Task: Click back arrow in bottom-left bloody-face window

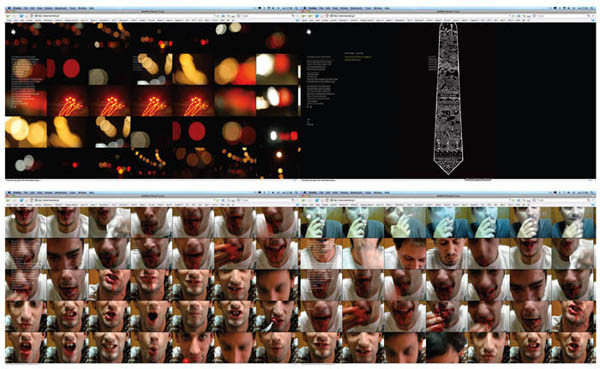Action: pyautogui.click(x=8, y=200)
